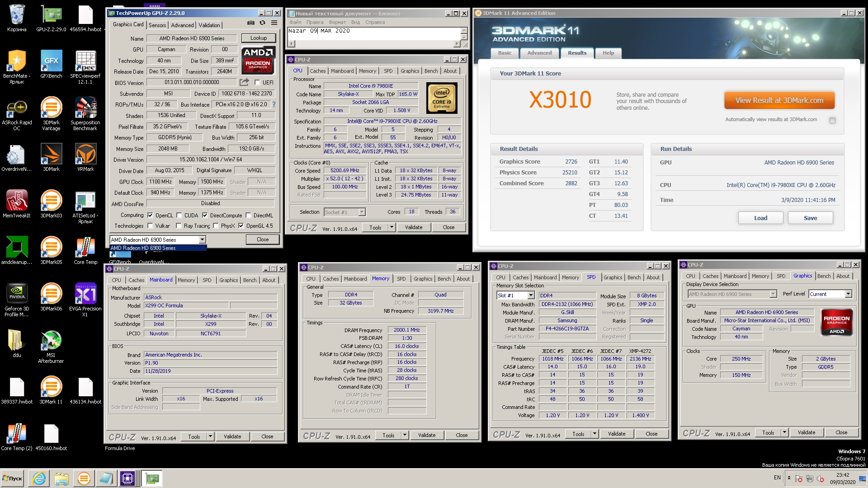Launch GPU-Z.2.29.0 desktop shortcut

51,18
